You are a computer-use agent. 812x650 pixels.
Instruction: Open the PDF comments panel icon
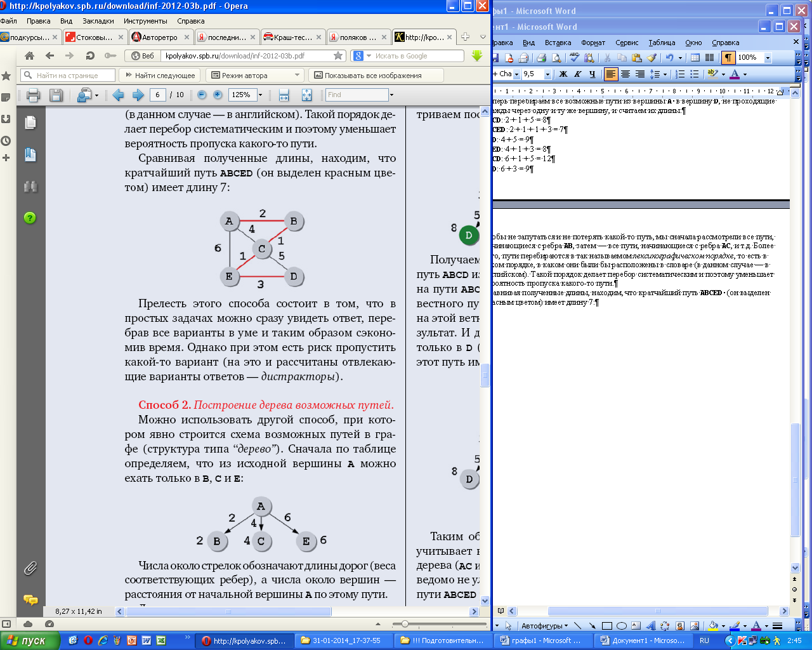click(x=30, y=599)
